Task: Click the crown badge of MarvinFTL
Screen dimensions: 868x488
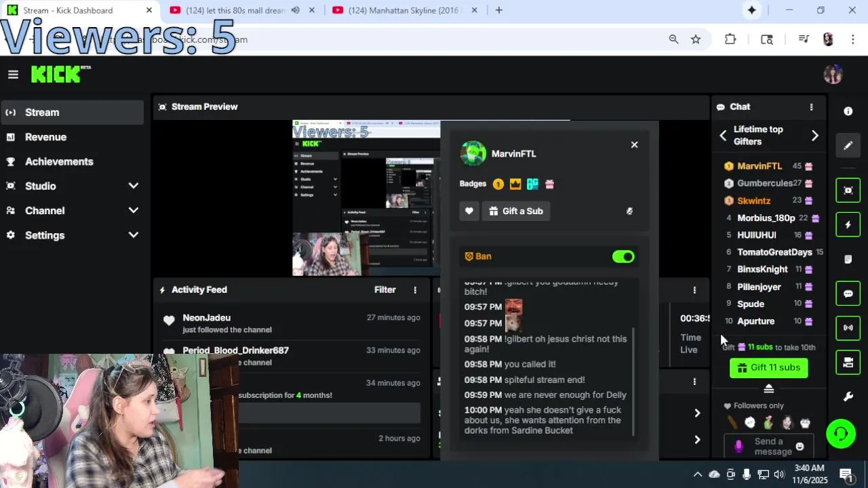Action: (x=515, y=184)
